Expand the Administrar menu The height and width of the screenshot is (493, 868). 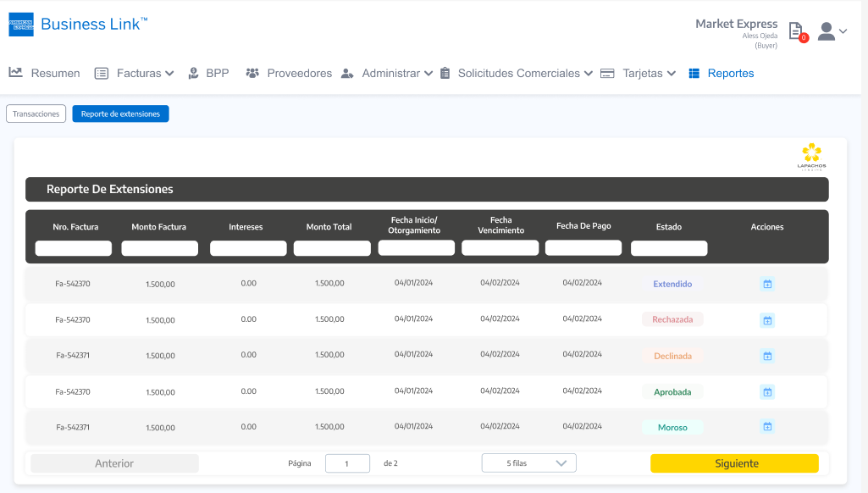click(387, 74)
